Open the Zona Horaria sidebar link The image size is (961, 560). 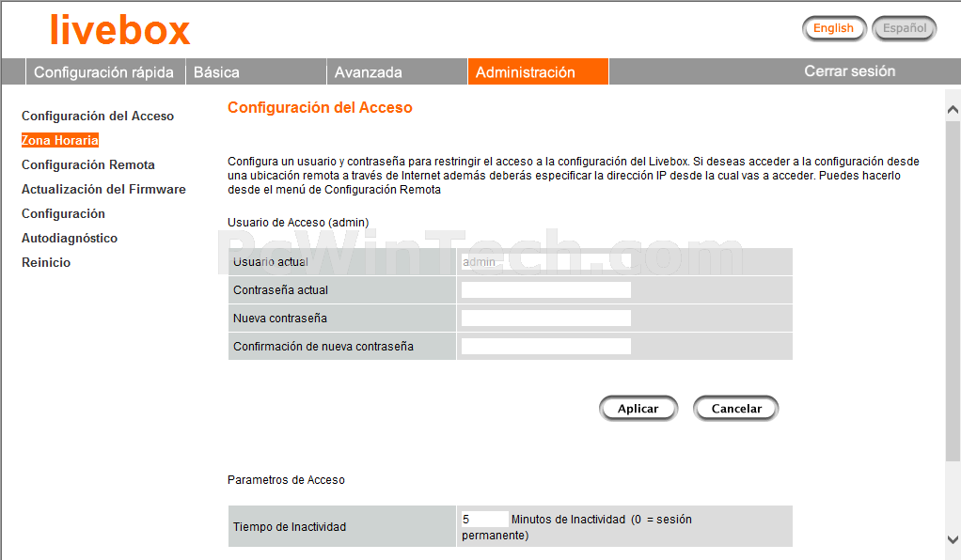tap(60, 140)
